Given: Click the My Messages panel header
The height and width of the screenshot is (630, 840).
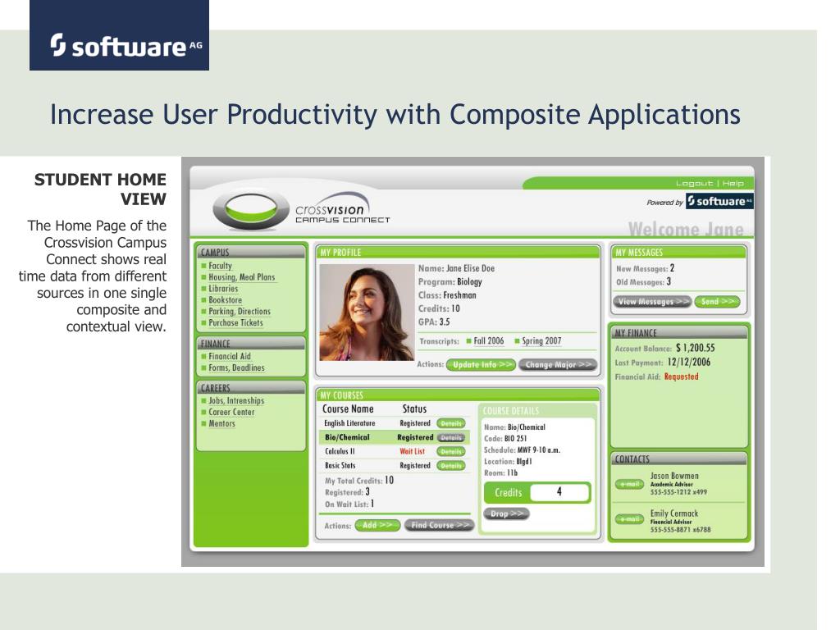Looking at the screenshot, I should click(x=678, y=252).
